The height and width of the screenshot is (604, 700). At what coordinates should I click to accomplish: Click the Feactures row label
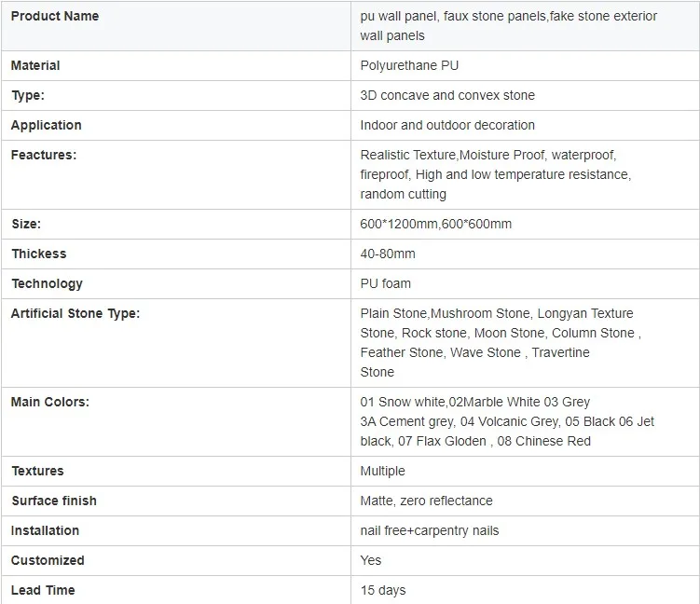[44, 155]
